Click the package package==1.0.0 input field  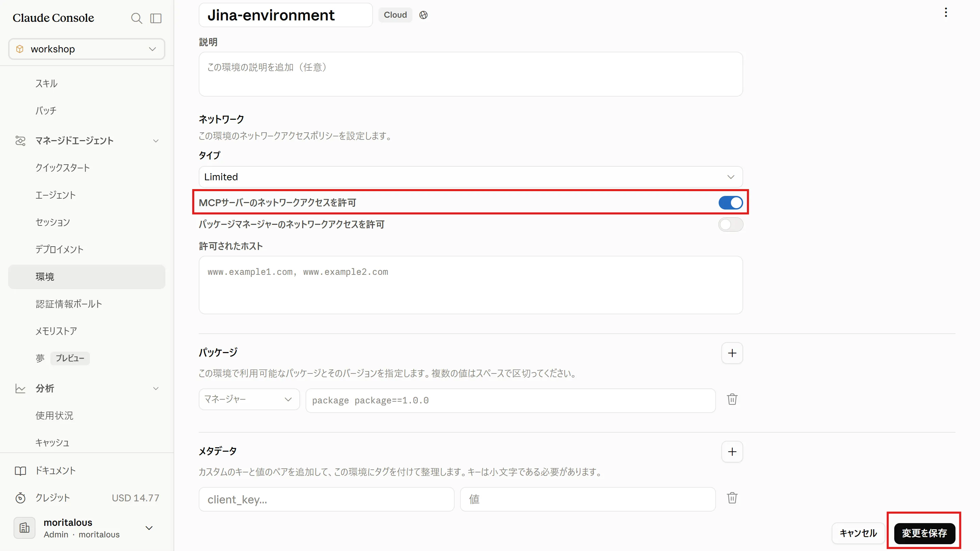pyautogui.click(x=510, y=400)
